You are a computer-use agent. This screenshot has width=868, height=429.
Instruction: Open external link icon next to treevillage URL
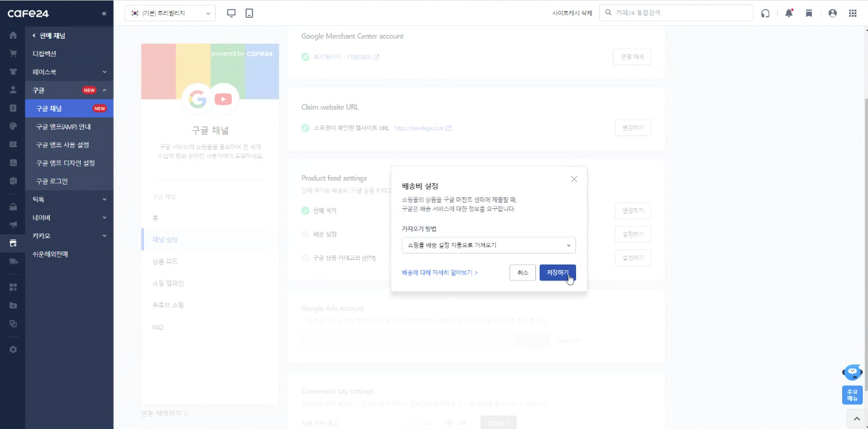coord(448,128)
